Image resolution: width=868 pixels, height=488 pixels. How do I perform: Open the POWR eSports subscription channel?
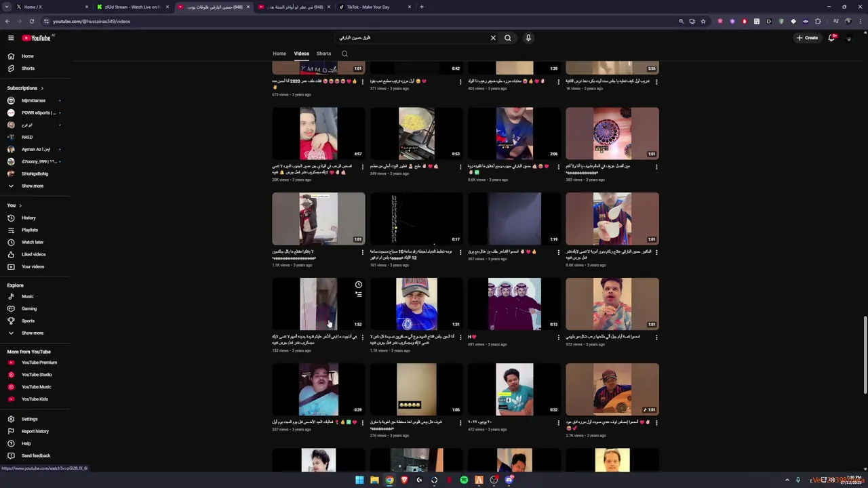[34, 113]
